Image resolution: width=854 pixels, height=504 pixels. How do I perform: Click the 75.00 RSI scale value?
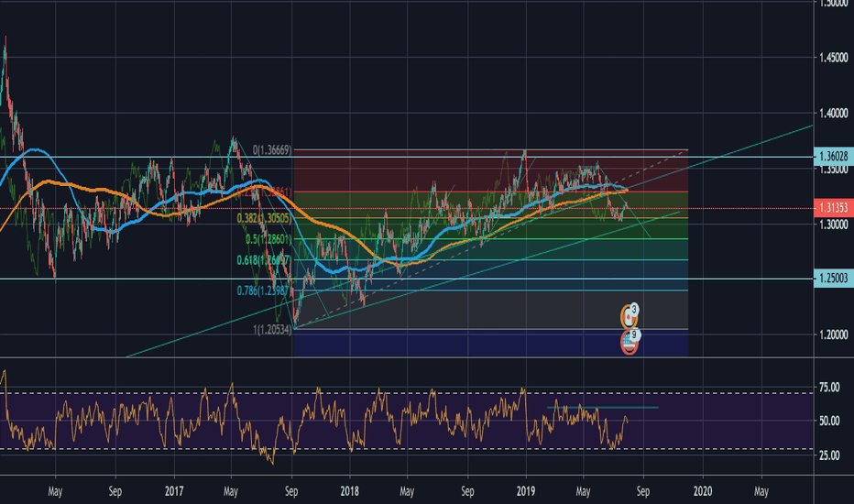(829, 388)
